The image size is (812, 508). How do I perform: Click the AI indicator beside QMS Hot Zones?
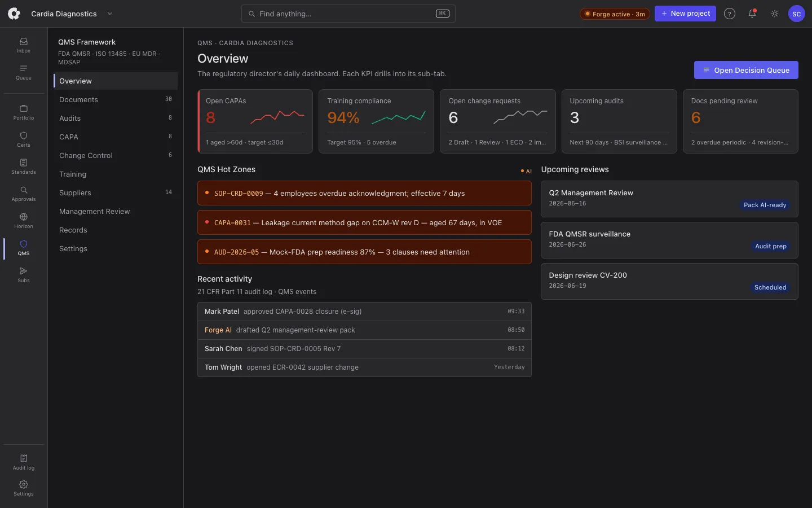[526, 171]
